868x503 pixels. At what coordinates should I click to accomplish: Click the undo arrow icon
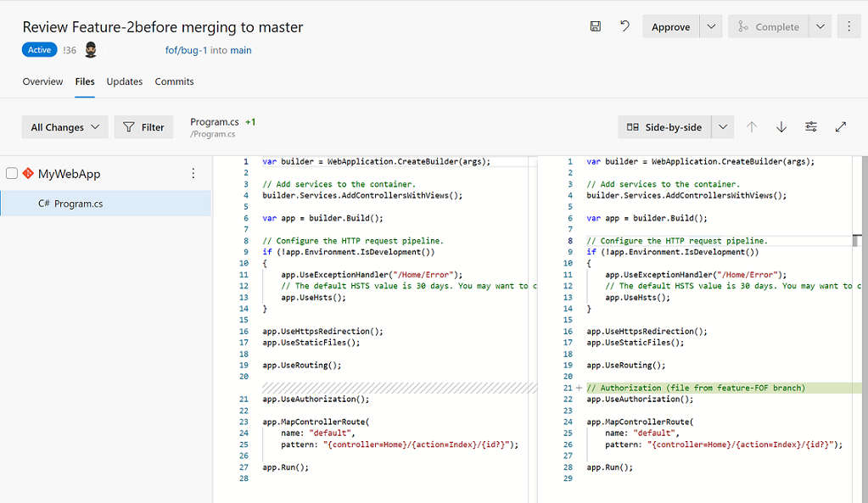(x=625, y=26)
